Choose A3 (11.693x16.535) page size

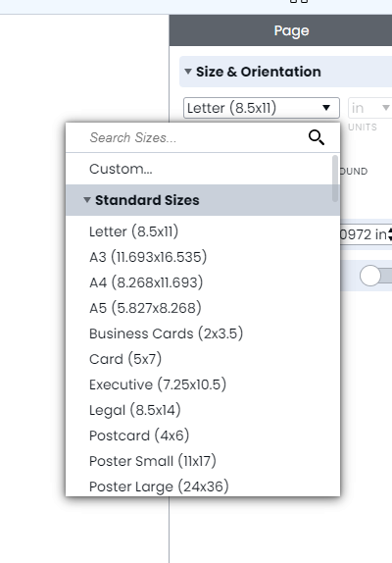click(148, 257)
